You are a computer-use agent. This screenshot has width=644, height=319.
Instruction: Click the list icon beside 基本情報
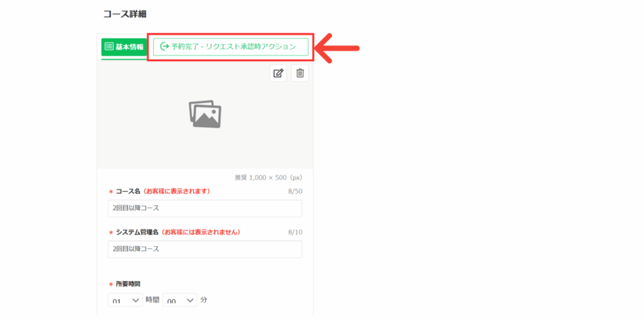tap(109, 47)
